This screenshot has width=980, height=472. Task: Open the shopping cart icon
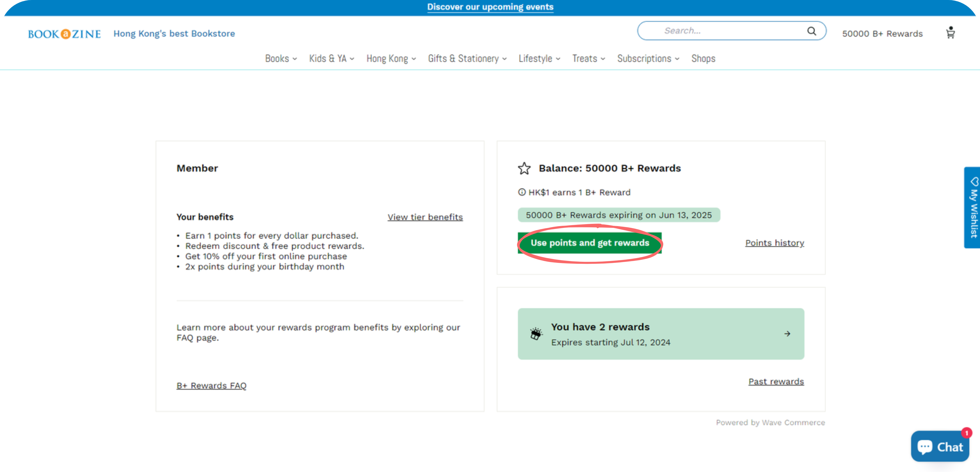click(x=950, y=33)
